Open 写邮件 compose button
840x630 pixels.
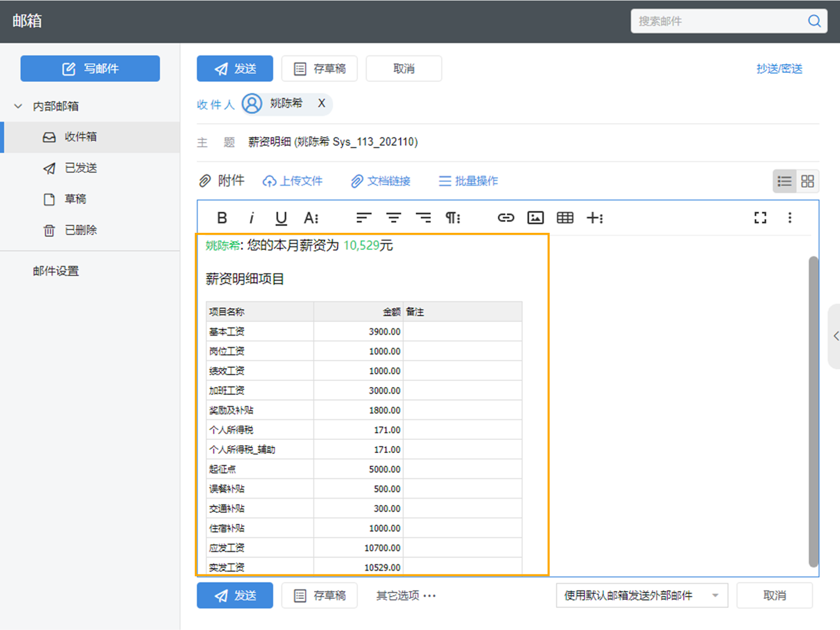[x=90, y=69]
